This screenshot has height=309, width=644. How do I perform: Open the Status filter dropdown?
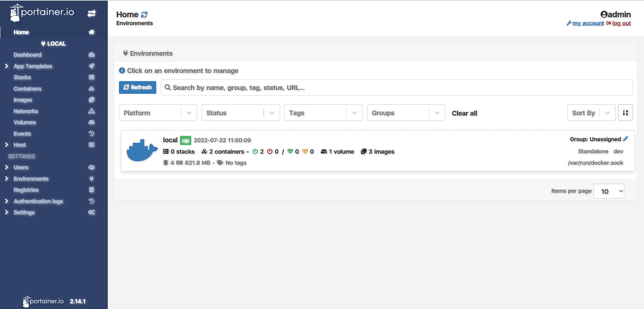(241, 113)
